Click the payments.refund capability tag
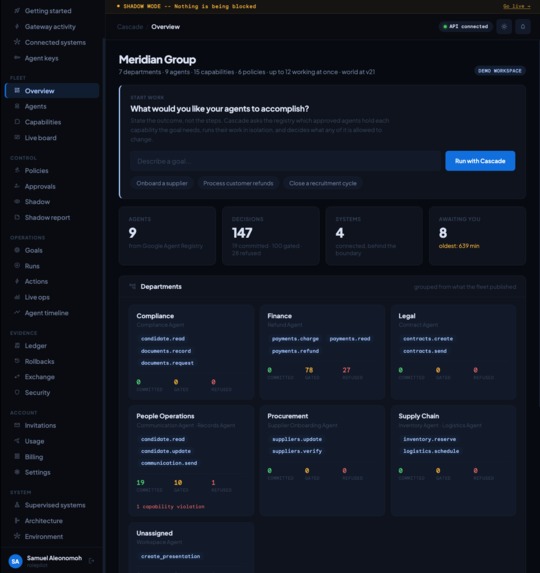Viewport: 540px width, 573px height. [x=295, y=351]
